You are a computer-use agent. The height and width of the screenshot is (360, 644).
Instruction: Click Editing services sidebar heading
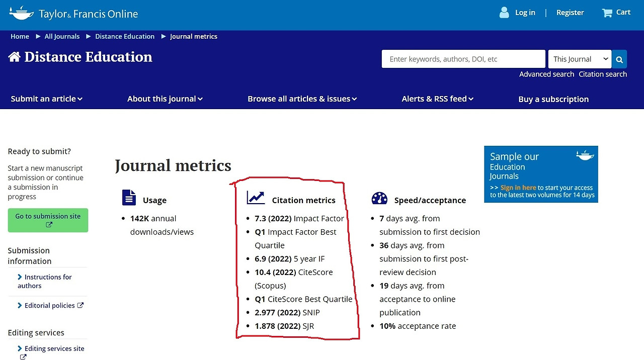pyautogui.click(x=36, y=333)
